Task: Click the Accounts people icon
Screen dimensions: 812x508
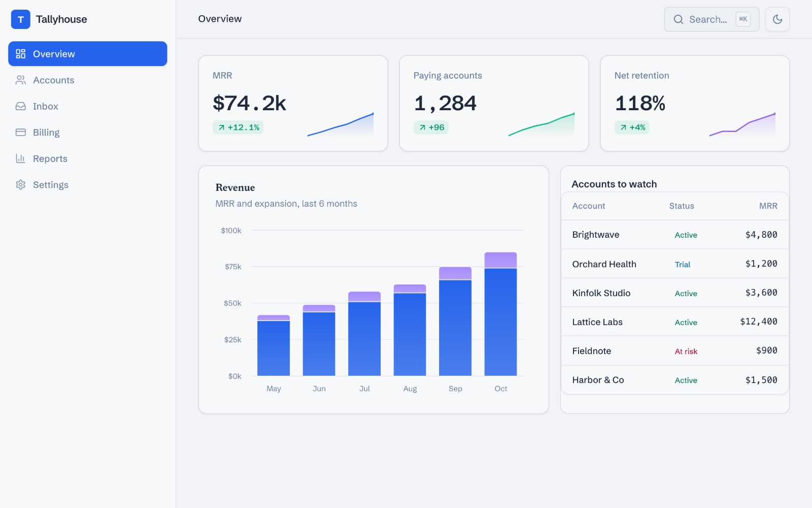Action: tap(21, 80)
